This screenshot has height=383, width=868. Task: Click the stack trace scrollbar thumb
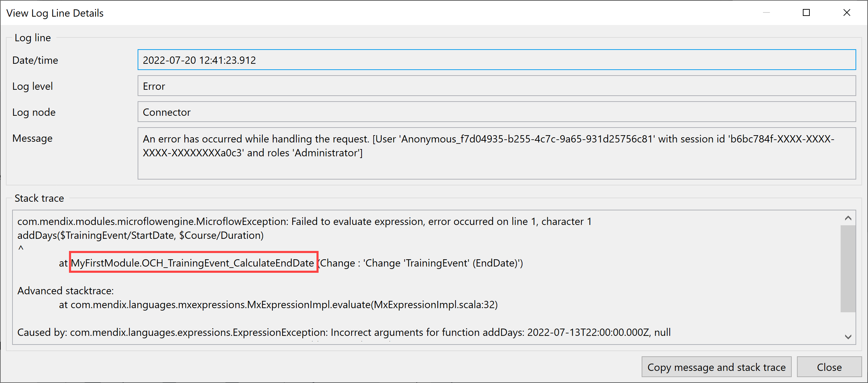tap(848, 269)
